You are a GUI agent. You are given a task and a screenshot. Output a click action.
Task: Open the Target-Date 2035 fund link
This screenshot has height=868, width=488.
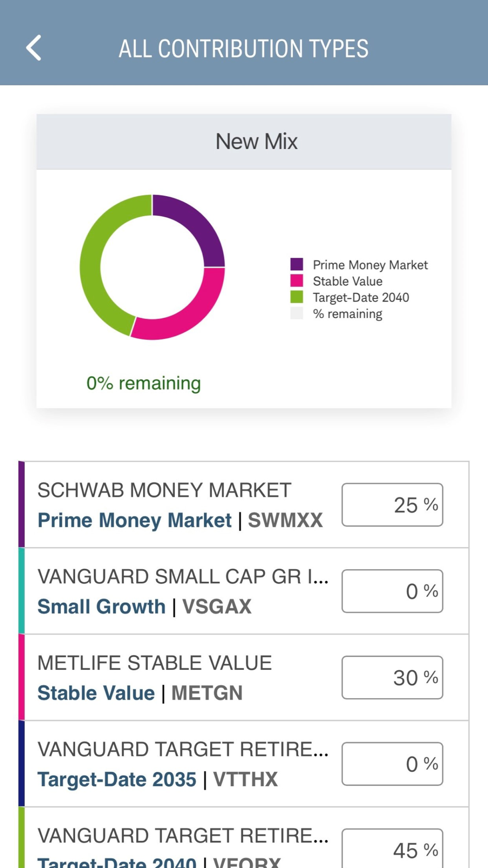click(117, 780)
